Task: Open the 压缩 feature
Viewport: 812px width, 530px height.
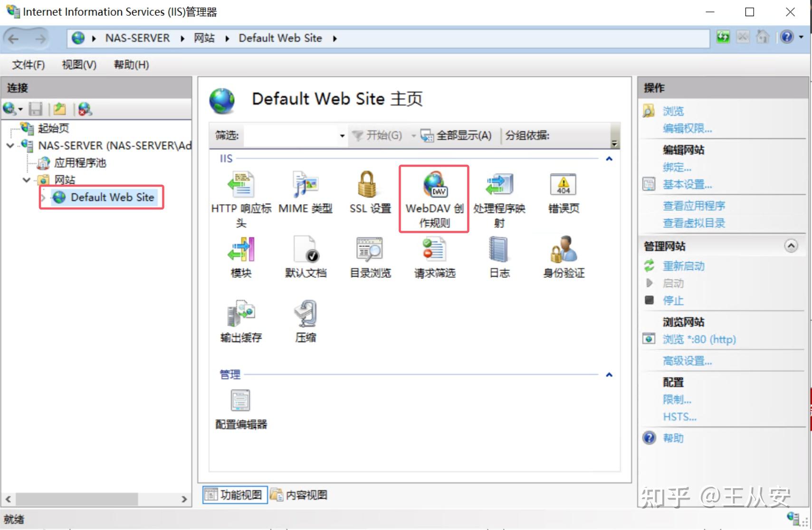Action: [306, 321]
